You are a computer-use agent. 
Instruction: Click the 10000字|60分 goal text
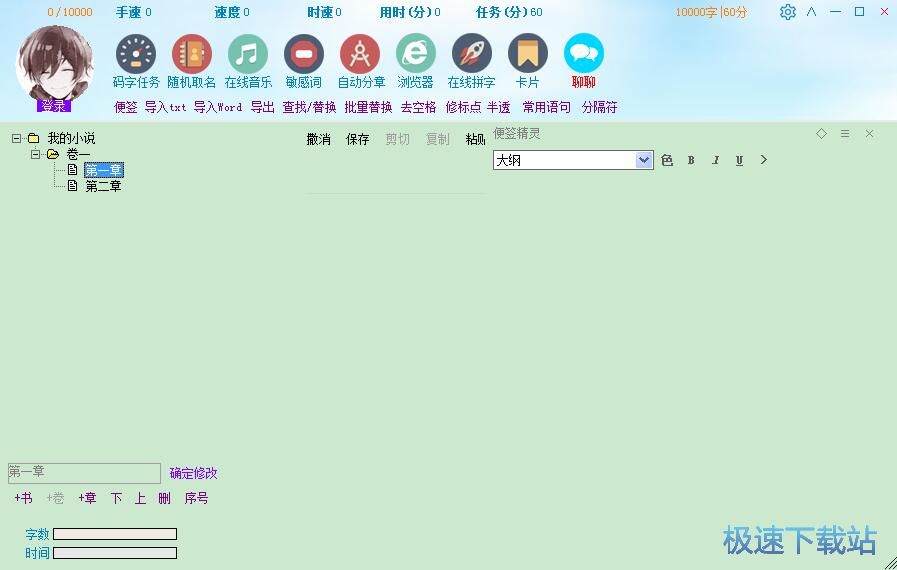(711, 12)
